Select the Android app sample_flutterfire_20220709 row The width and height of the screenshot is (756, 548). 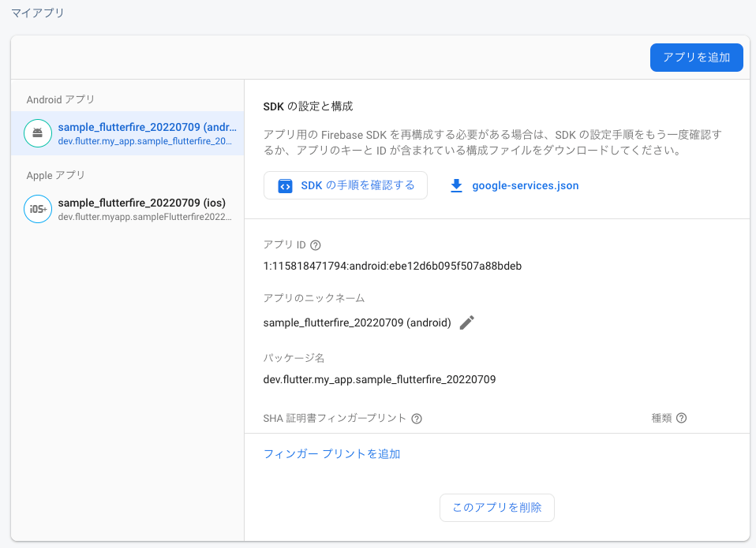point(127,133)
